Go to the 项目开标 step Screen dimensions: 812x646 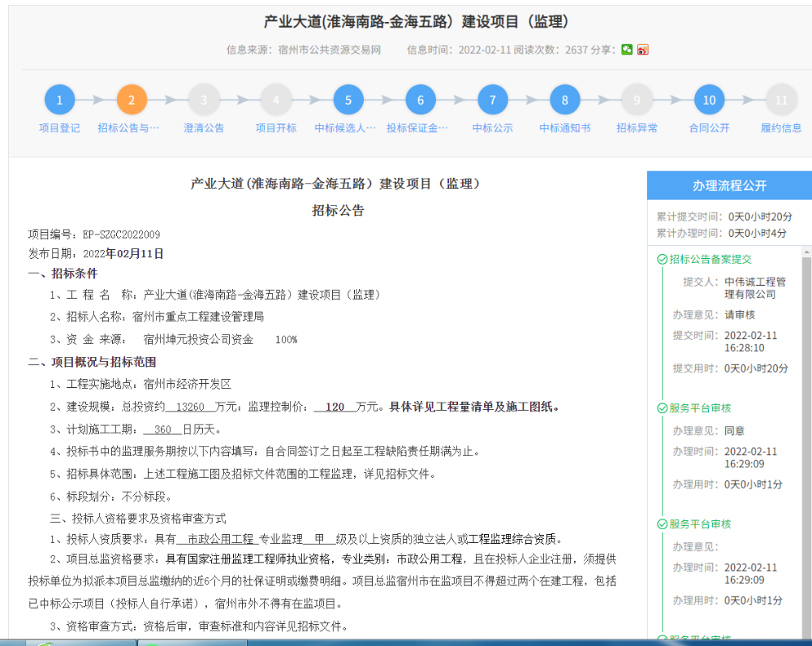pyautogui.click(x=276, y=128)
